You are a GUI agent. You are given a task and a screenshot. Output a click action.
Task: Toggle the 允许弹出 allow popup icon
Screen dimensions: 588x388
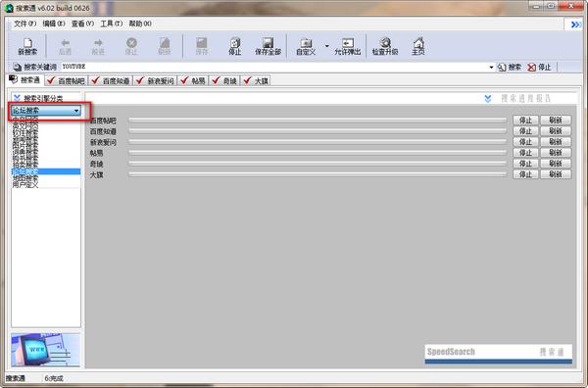point(347,46)
